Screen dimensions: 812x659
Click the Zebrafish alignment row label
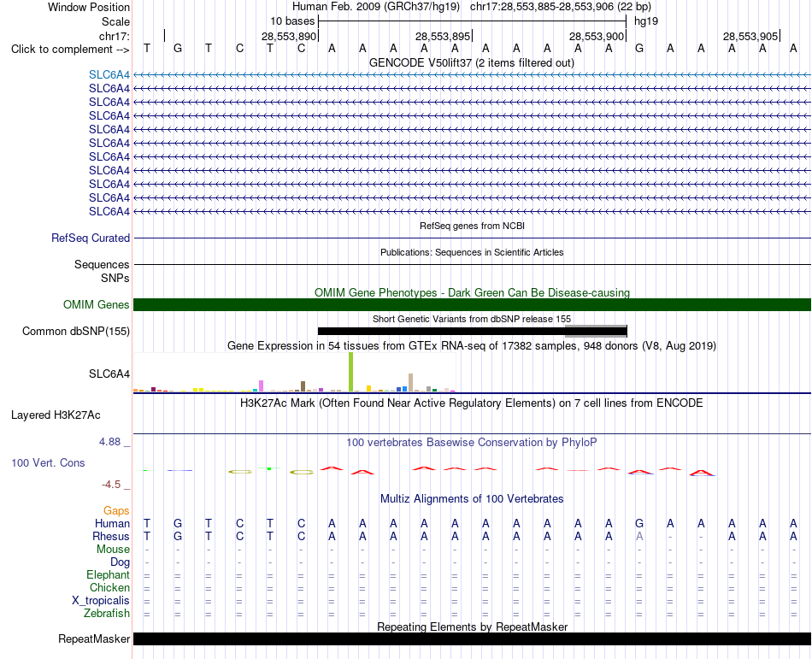107,614
